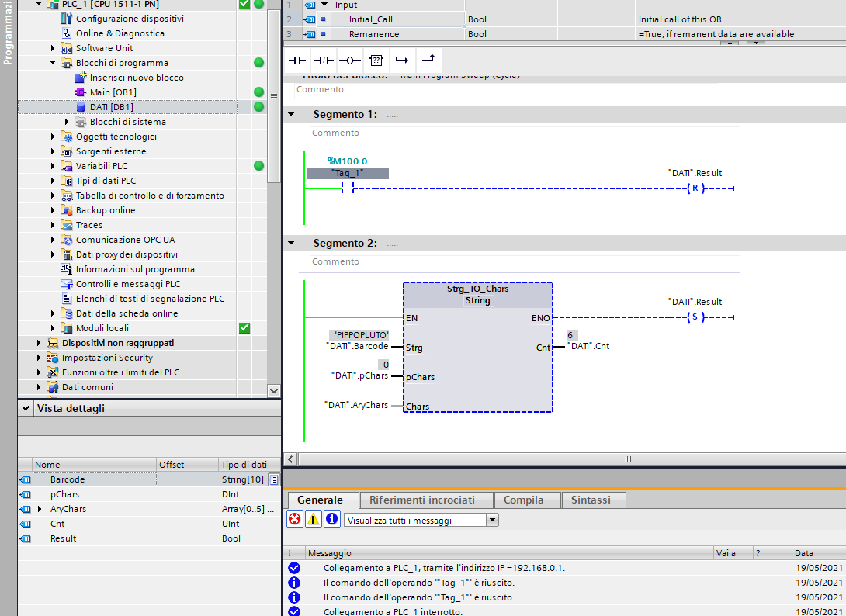846x616 pixels.
Task: Click the string view button beside Barcode's data type
Action: 274,479
